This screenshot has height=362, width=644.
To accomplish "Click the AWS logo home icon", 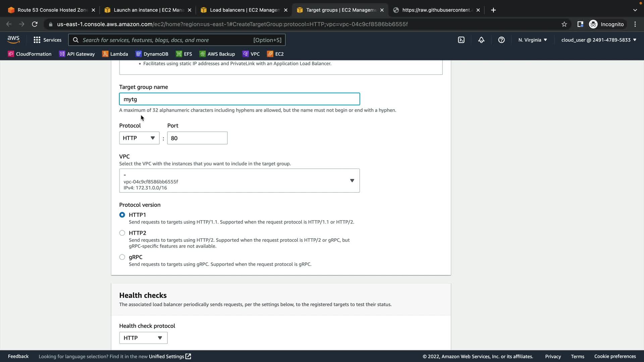I will (13, 40).
